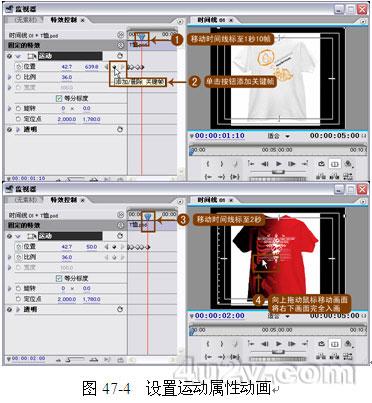Add/remove 位置 keyframe in 02:00 effect controls

tap(115, 247)
